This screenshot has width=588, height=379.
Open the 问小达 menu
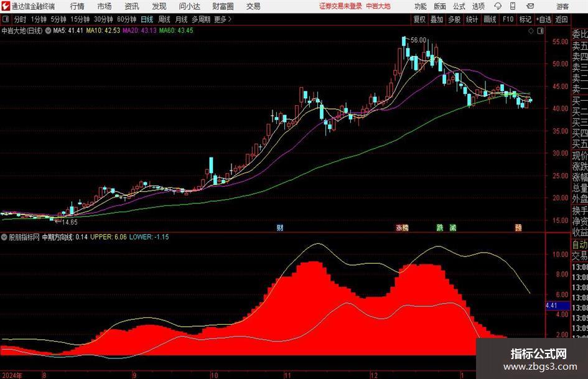coord(189,6)
